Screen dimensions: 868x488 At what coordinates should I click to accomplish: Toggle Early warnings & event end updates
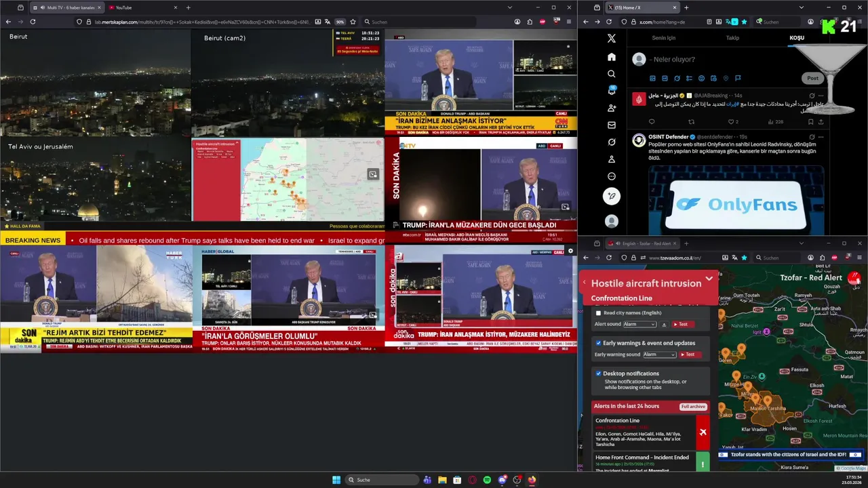[x=598, y=343]
